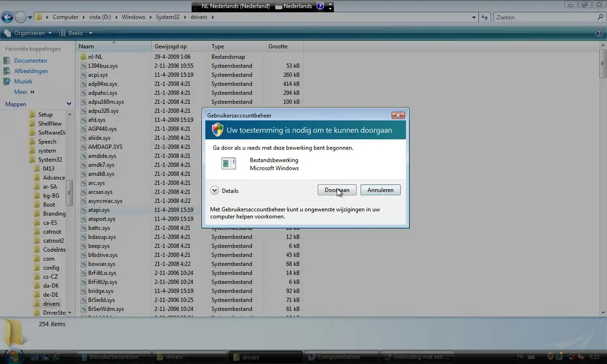This screenshot has height=364, width=607.
Task: Select the Setup folder in the tree
Action: pyautogui.click(x=45, y=115)
